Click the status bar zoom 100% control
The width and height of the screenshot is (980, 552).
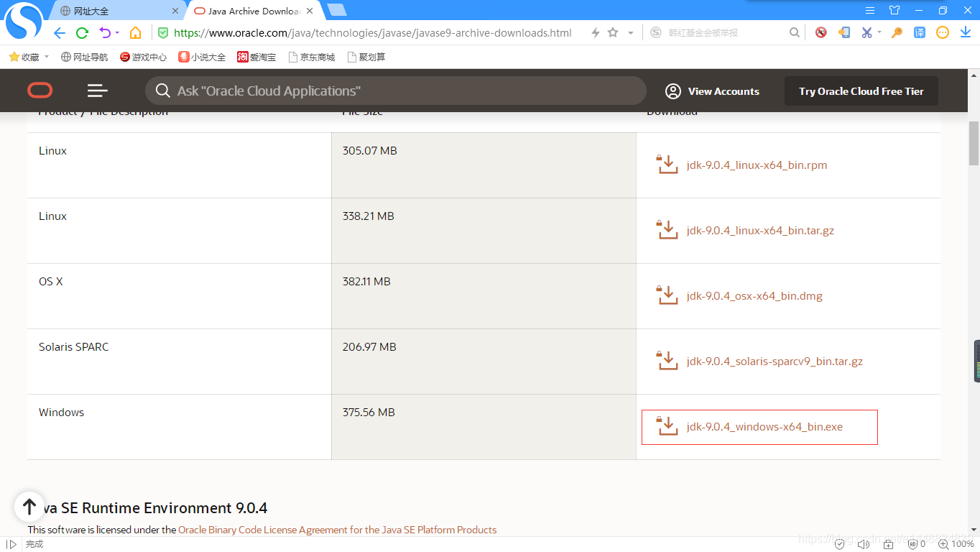[957, 544]
